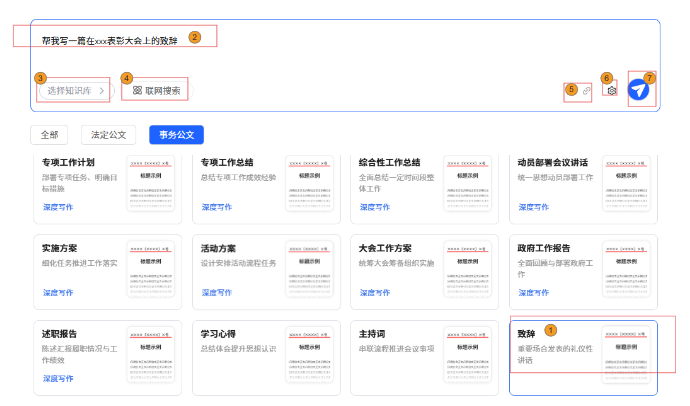
Task: Select the 事务公文 tab
Action: point(176,134)
